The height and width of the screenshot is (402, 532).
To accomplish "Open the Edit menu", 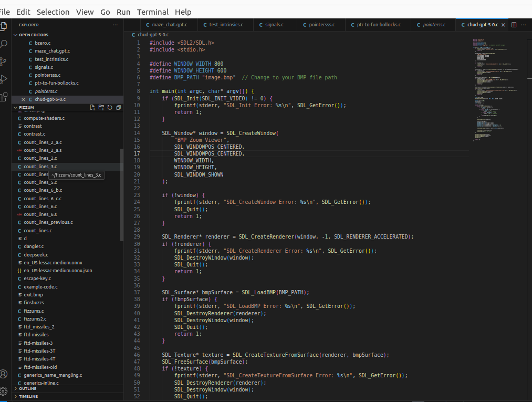I will point(24,12).
